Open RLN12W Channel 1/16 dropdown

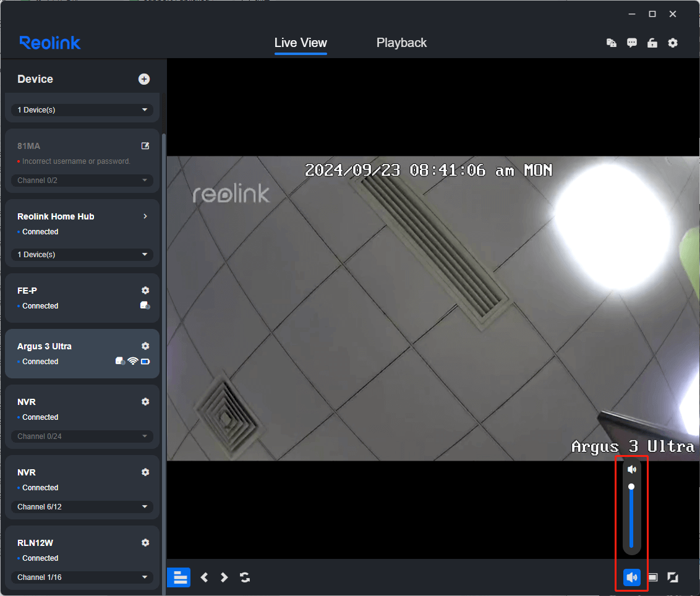(82, 577)
